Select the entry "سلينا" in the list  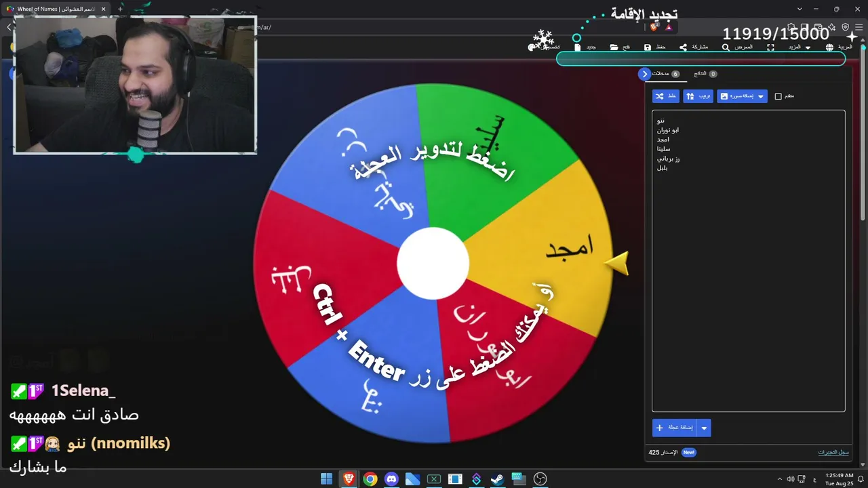[x=663, y=149]
